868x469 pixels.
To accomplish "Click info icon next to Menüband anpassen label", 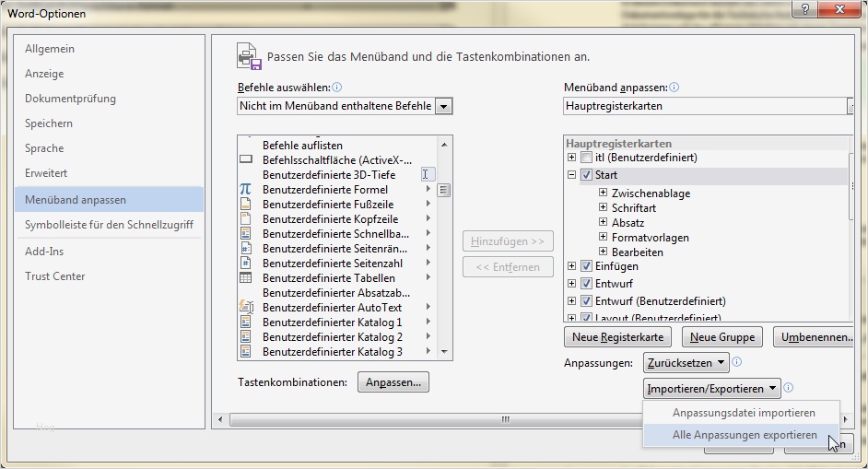I will [x=674, y=87].
